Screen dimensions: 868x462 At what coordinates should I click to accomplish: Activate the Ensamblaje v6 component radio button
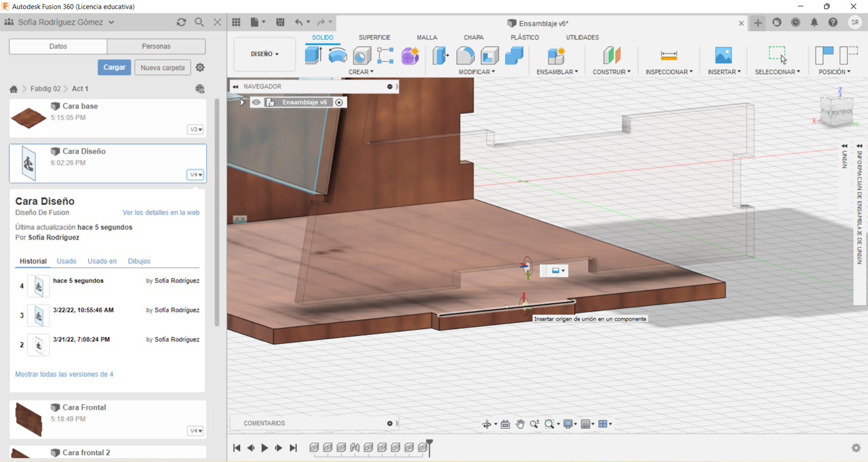tap(339, 102)
